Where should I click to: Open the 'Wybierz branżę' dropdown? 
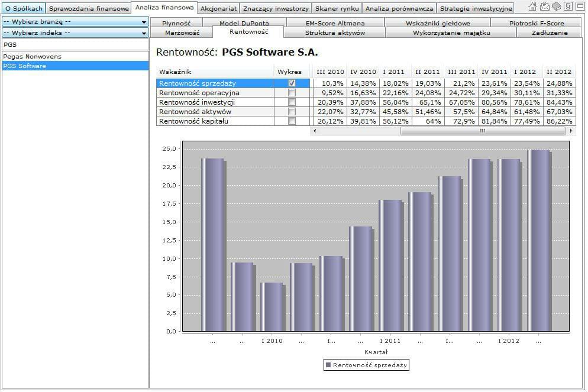[75, 22]
